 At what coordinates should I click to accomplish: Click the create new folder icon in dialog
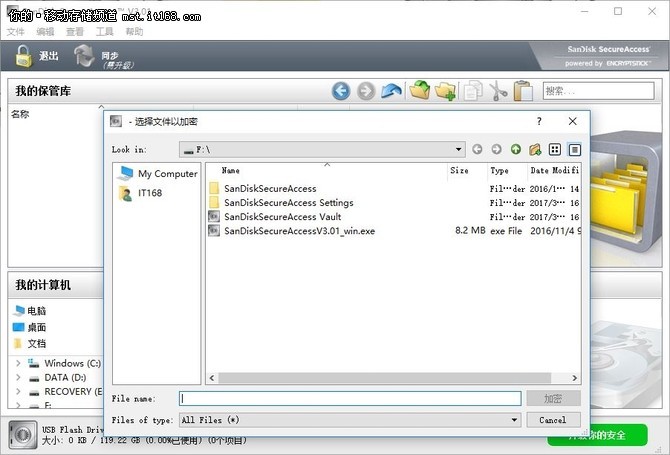point(535,149)
